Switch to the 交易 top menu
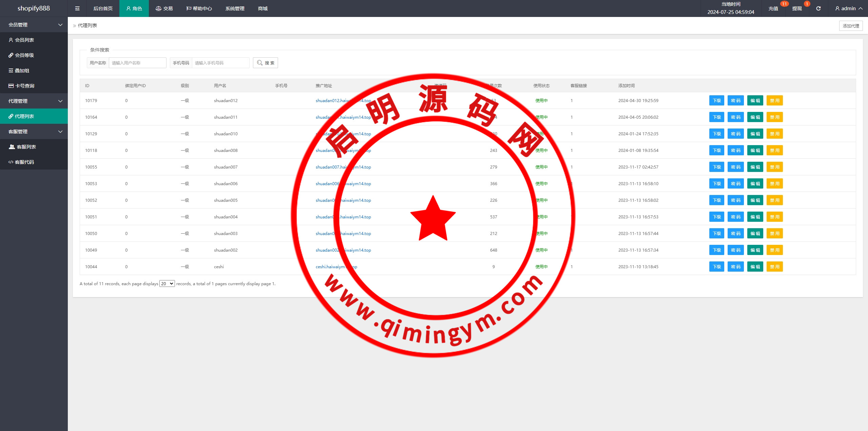The image size is (868, 431). coord(164,8)
